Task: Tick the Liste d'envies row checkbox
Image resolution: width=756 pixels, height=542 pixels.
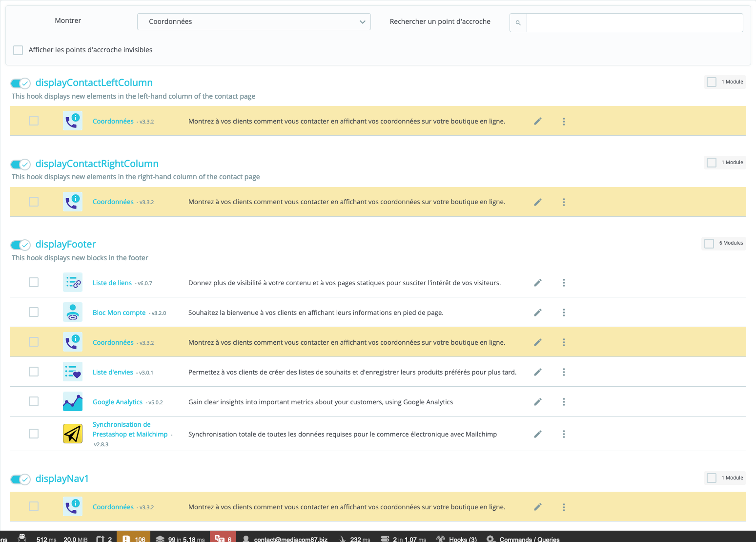Action: click(x=34, y=372)
